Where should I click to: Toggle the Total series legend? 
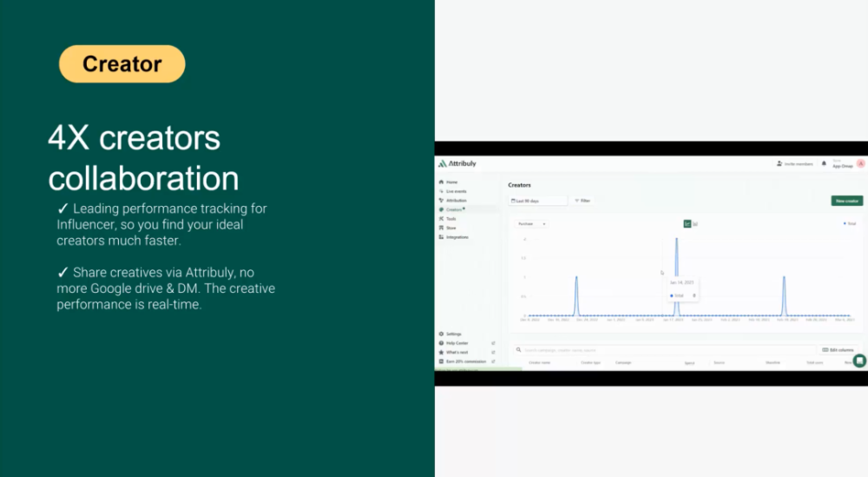[850, 224]
